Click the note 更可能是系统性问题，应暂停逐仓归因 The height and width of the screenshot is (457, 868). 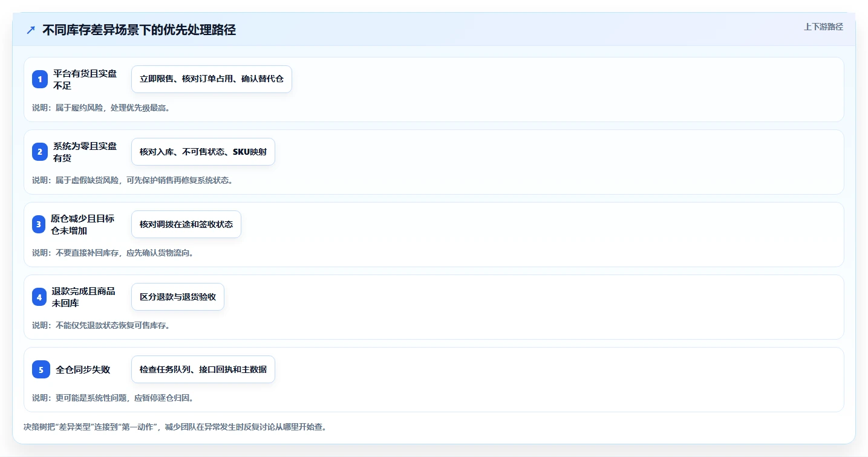(115, 398)
